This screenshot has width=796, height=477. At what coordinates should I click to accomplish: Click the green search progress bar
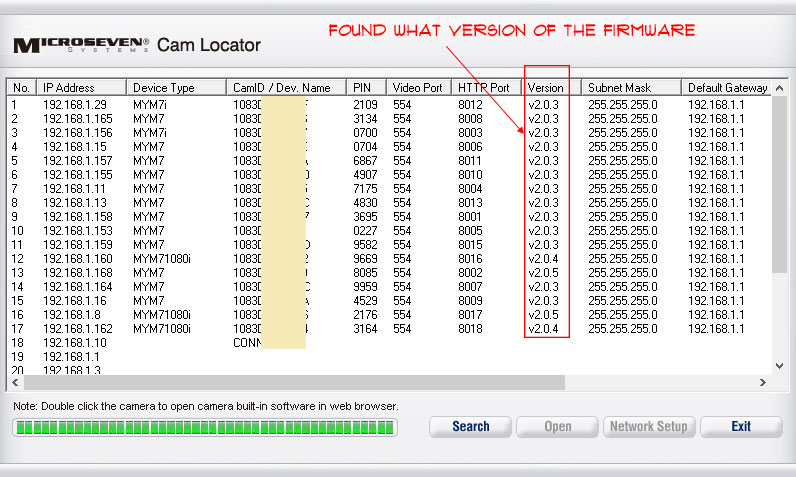[x=205, y=427]
